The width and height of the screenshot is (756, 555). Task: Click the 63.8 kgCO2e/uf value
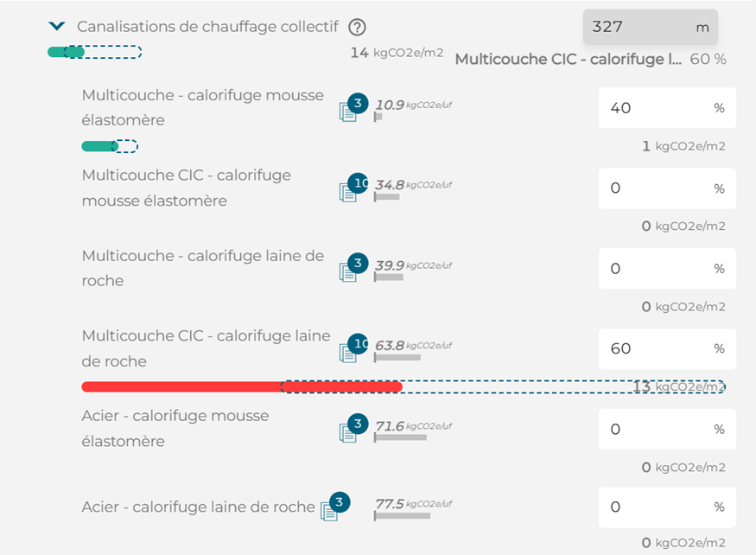(x=390, y=346)
